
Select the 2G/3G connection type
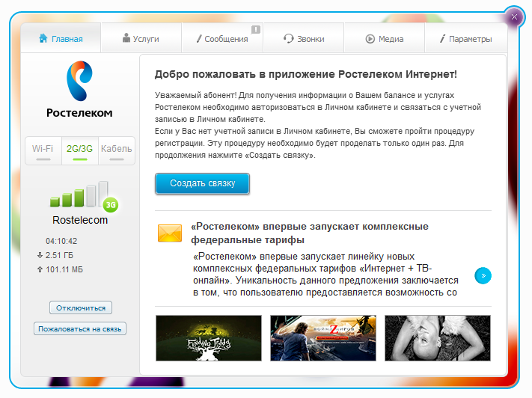point(80,150)
